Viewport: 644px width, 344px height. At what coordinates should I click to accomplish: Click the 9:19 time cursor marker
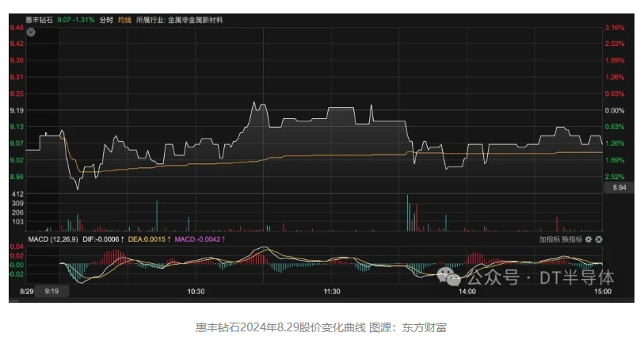point(51,292)
